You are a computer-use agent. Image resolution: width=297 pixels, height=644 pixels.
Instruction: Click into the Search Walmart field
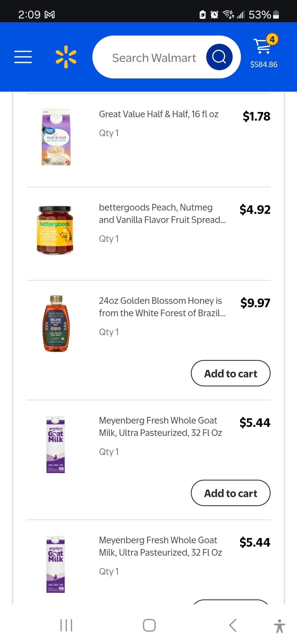(x=154, y=58)
